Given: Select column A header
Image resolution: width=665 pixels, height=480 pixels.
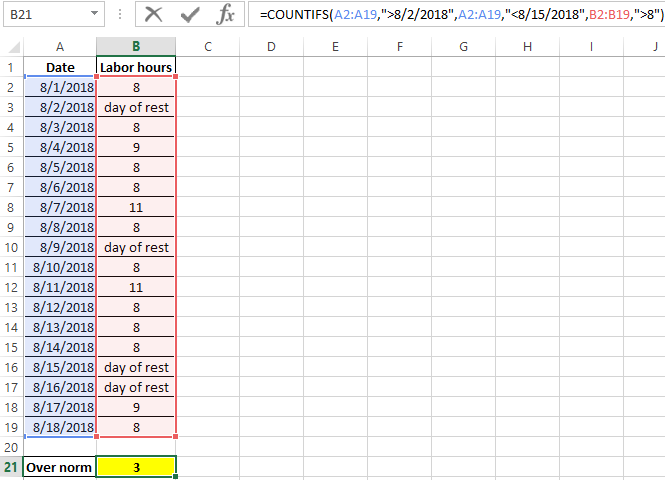Looking at the screenshot, I should (x=60, y=47).
